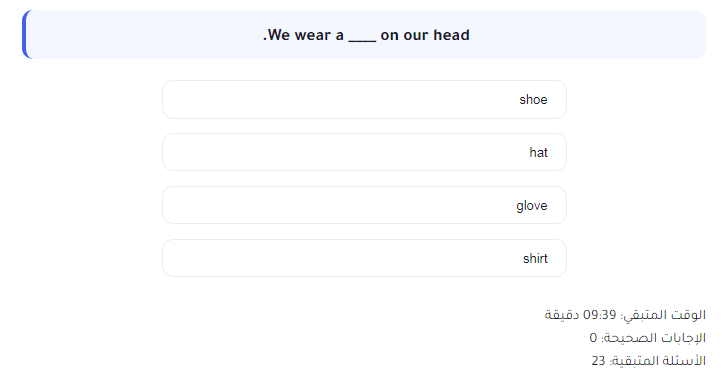The width and height of the screenshot is (722, 388).
Task: Click the question banner about wearing on head
Action: coord(364,35)
